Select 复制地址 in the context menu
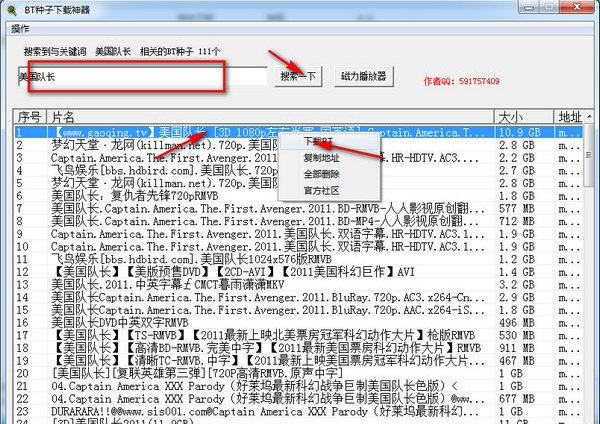 320,158
